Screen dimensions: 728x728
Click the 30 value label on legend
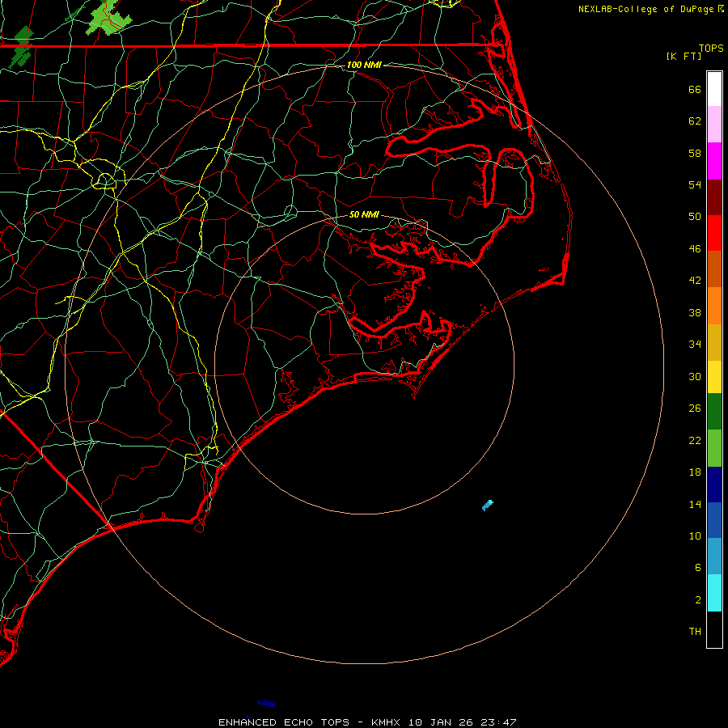(x=694, y=376)
